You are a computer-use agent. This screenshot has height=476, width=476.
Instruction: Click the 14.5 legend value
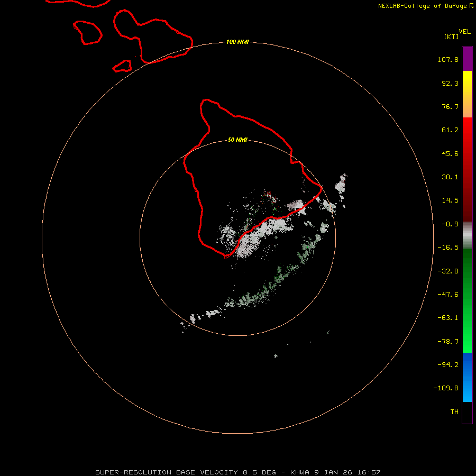coord(450,200)
